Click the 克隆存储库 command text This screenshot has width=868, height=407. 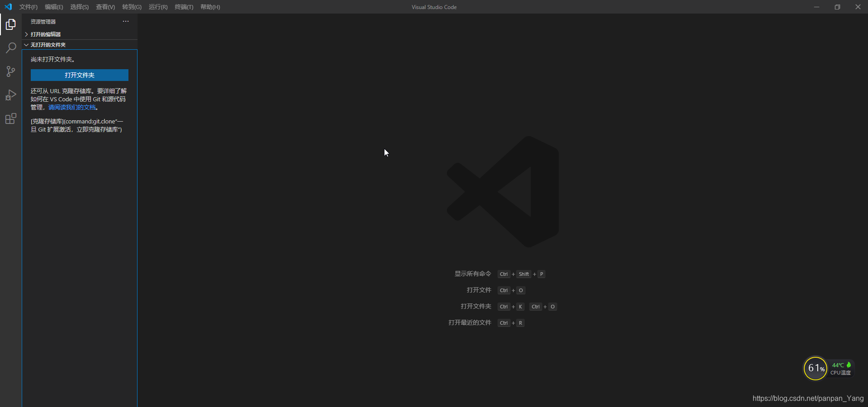point(77,125)
